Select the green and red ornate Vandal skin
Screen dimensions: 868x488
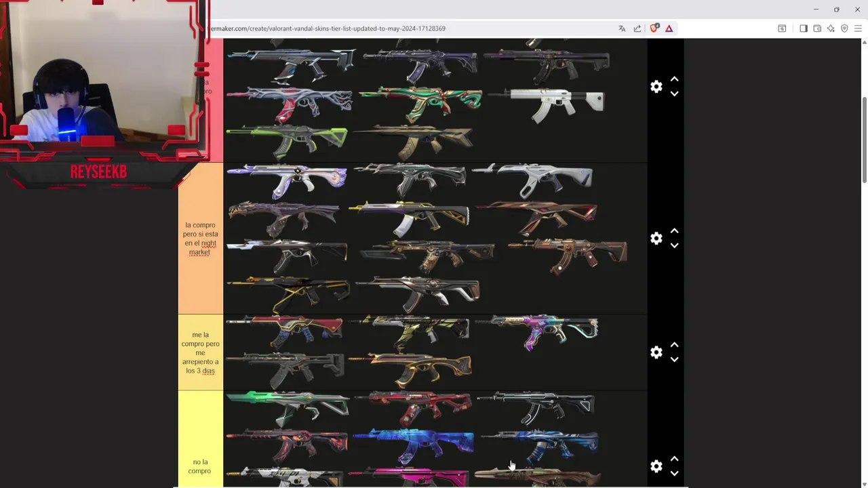coord(420,104)
